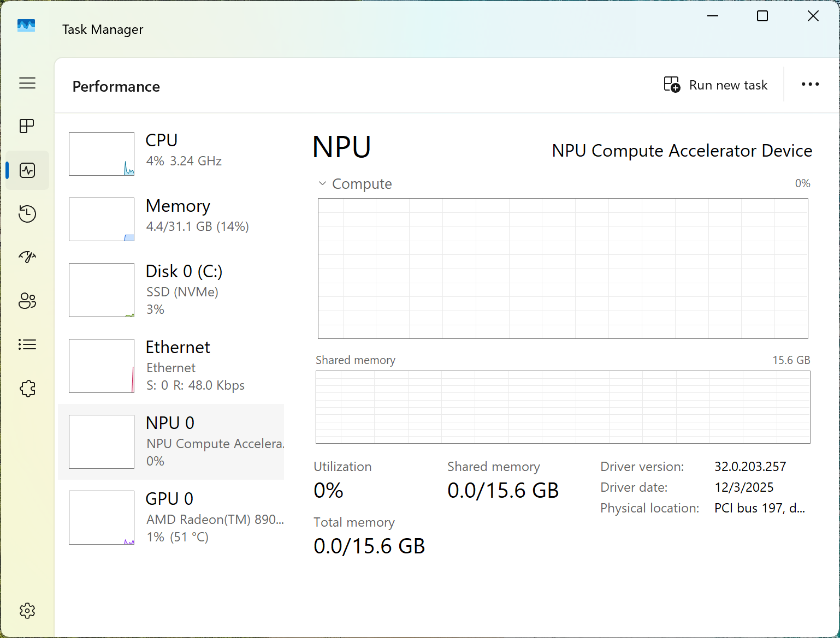Open the hamburger navigation menu
The width and height of the screenshot is (840, 638).
click(x=27, y=83)
